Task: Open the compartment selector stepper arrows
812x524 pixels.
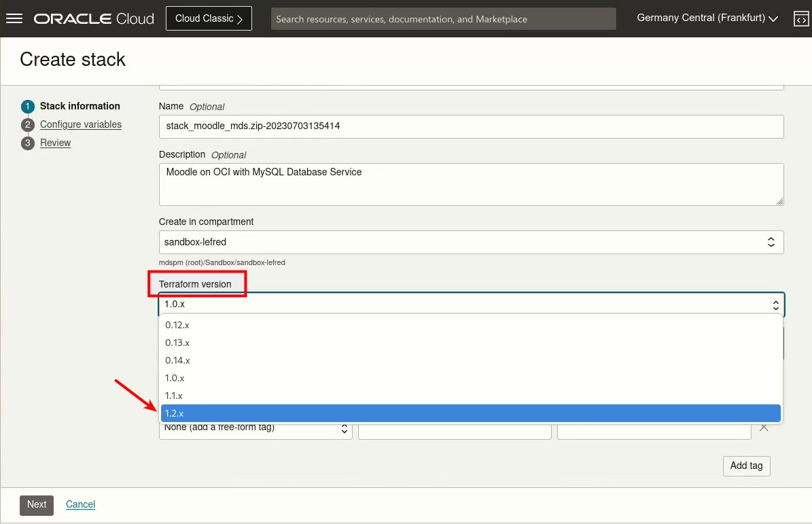Action: (771, 242)
